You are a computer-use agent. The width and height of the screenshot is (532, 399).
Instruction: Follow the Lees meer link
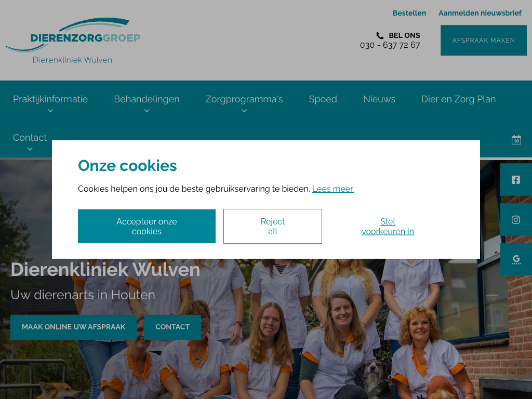pyautogui.click(x=333, y=189)
